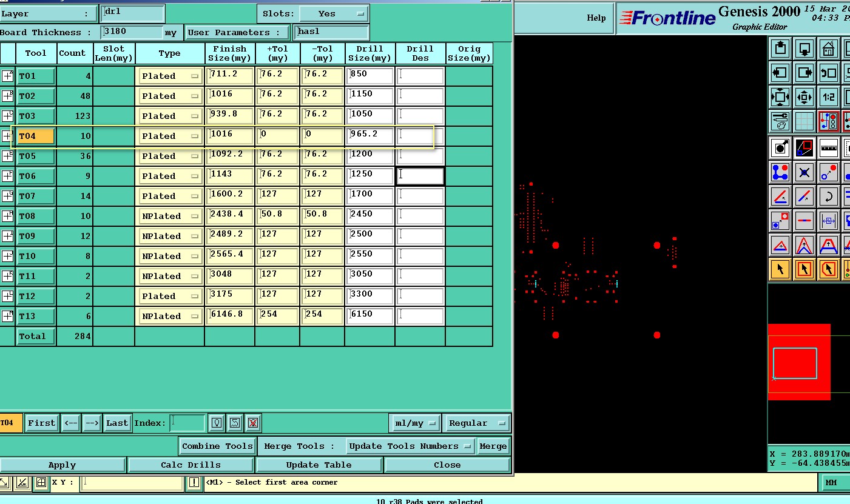This screenshot has height=504, width=850.
Task: Open the Slots Yes dropdown
Action: 334,13
